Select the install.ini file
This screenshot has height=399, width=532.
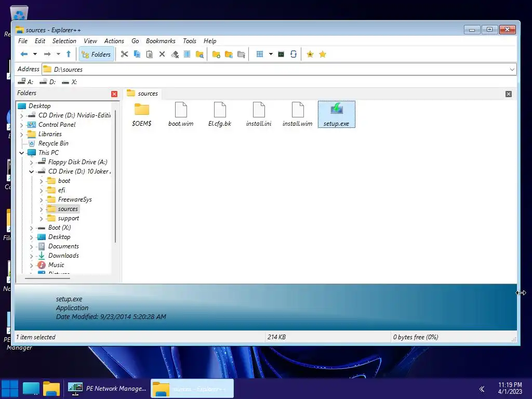(259, 114)
